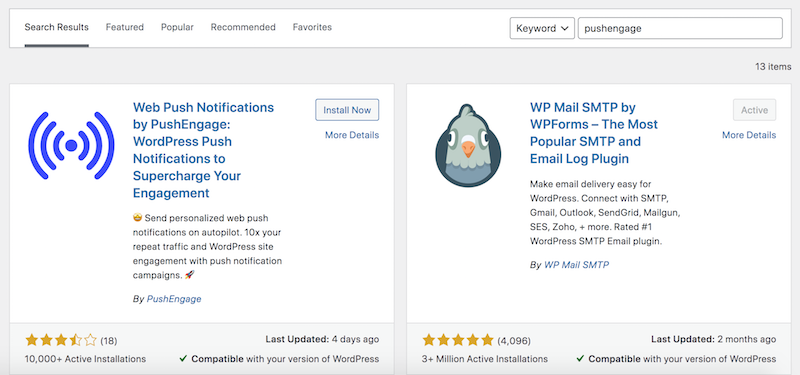Click the Active button for WP Mail SMTP
The image size is (800, 375).
point(754,110)
